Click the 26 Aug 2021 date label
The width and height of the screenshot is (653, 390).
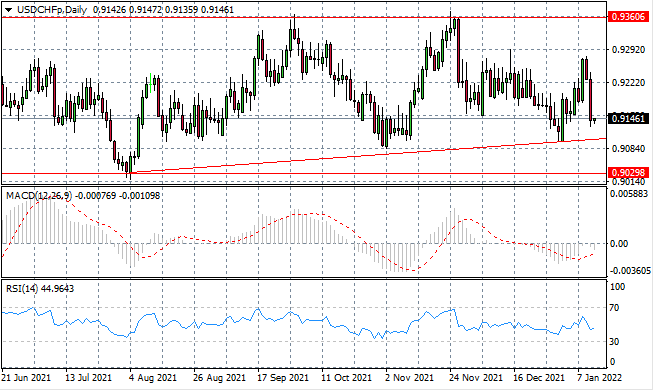219,378
